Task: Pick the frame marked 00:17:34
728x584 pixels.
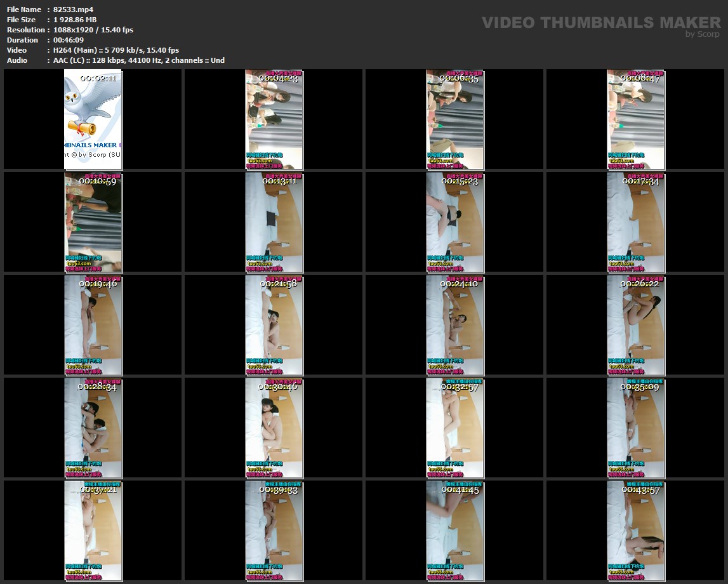Action: (x=636, y=222)
